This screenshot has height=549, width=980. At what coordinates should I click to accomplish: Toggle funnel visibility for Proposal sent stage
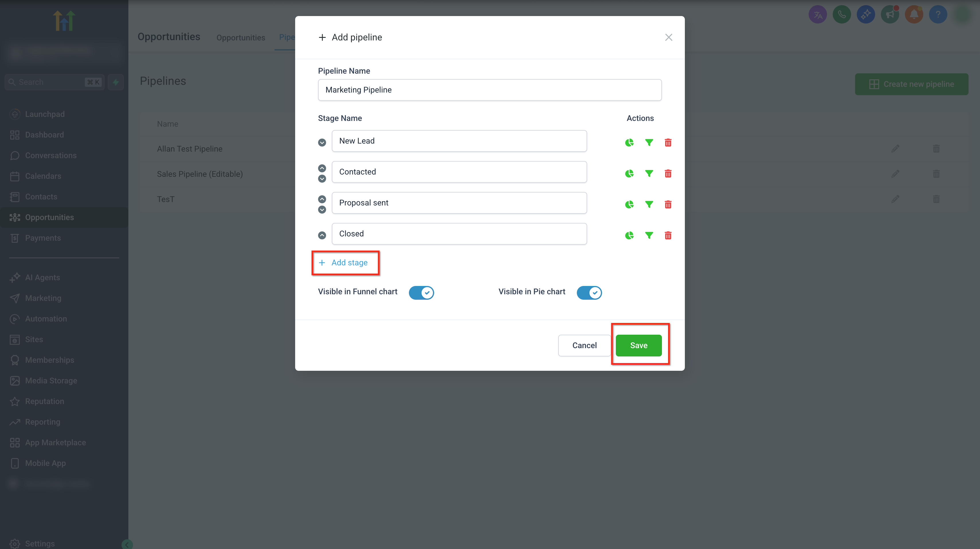pos(649,205)
